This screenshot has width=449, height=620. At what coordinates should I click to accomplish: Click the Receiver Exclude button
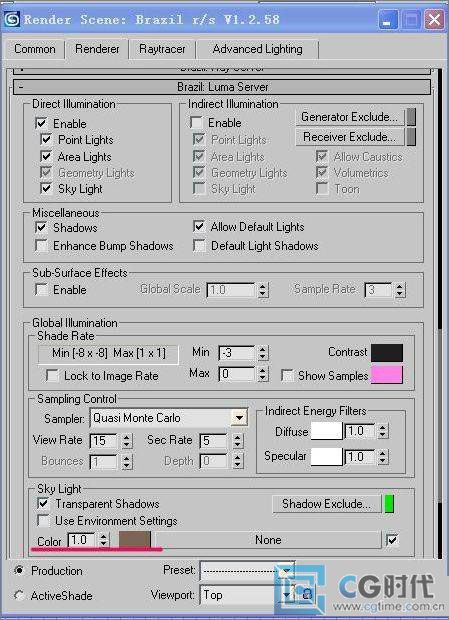350,137
